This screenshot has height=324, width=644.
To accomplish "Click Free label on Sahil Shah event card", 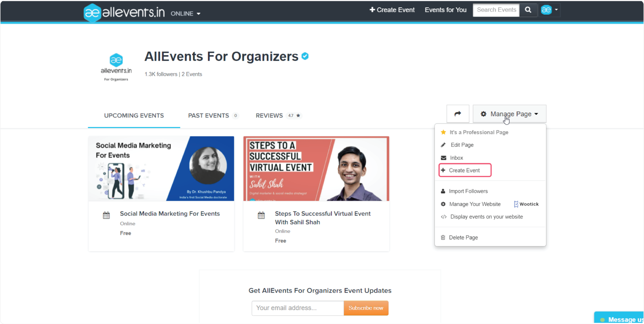I will pyautogui.click(x=280, y=241).
